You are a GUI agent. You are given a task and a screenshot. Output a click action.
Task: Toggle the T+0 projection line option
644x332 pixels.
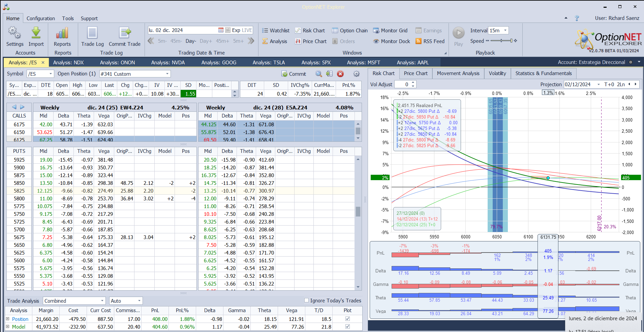click(x=609, y=85)
